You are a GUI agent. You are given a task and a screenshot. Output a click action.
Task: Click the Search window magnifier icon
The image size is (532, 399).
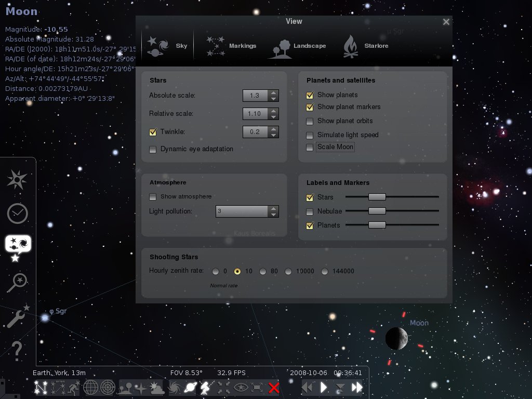17,283
